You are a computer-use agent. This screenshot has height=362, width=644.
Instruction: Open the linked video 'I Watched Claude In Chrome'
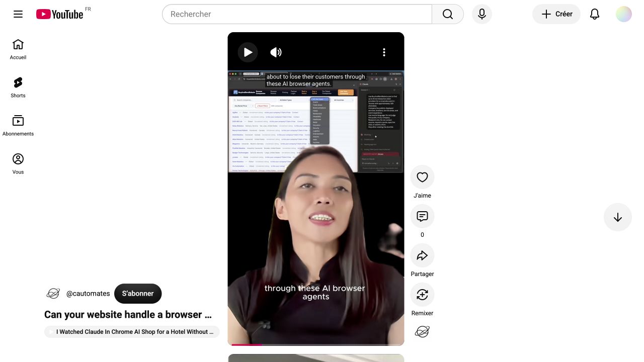pos(132,332)
